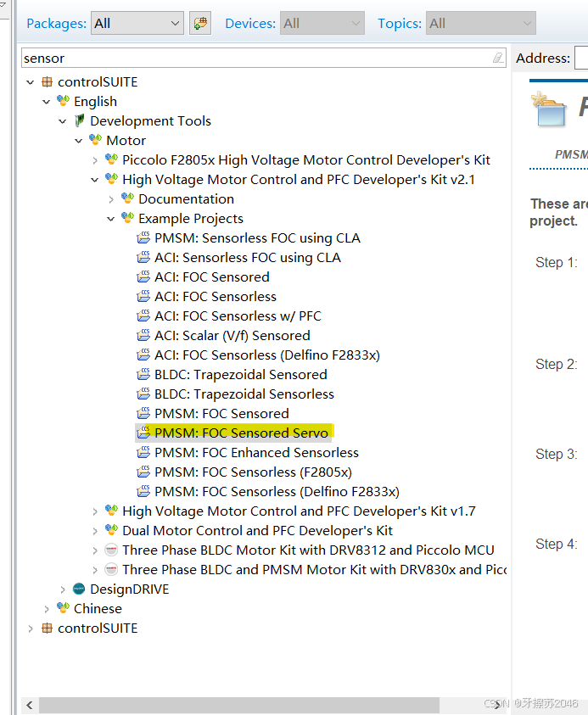This screenshot has height=715, width=588.
Task: Collapse High Voltage Kit v2.1 node
Action: 95,180
